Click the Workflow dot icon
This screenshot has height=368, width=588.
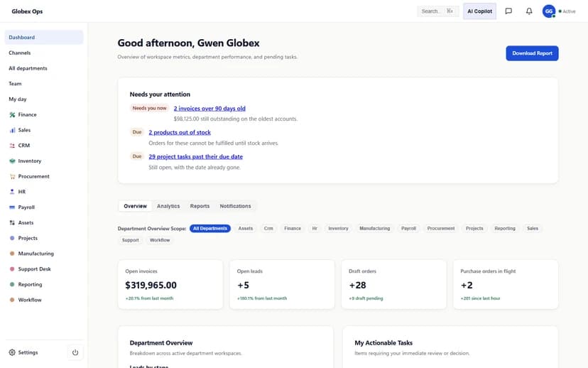point(12,300)
